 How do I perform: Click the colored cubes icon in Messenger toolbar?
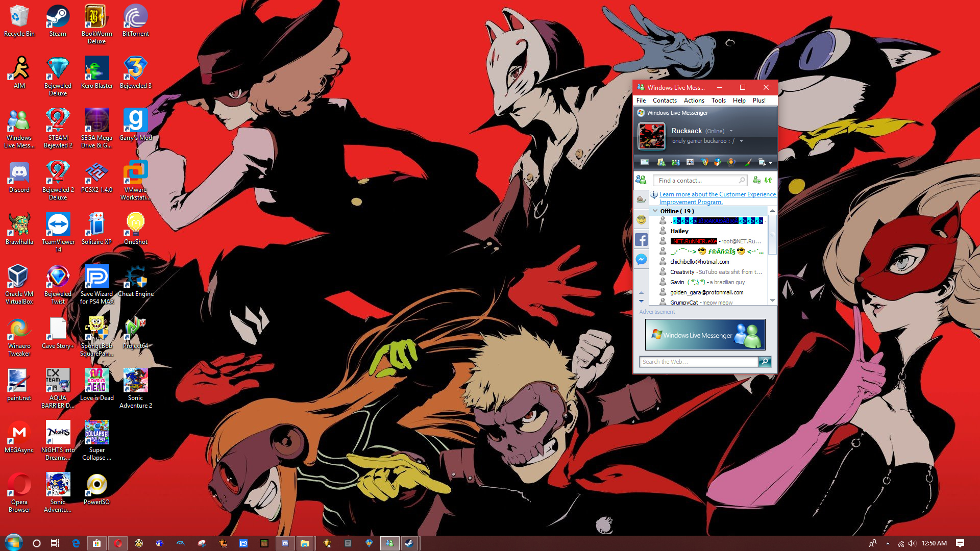click(x=718, y=162)
